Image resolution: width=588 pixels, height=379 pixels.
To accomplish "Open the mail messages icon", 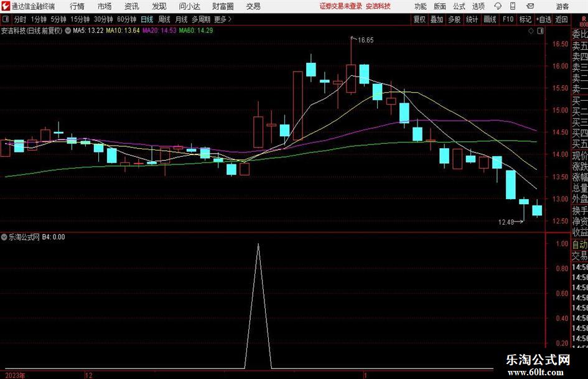I will (530, 6).
